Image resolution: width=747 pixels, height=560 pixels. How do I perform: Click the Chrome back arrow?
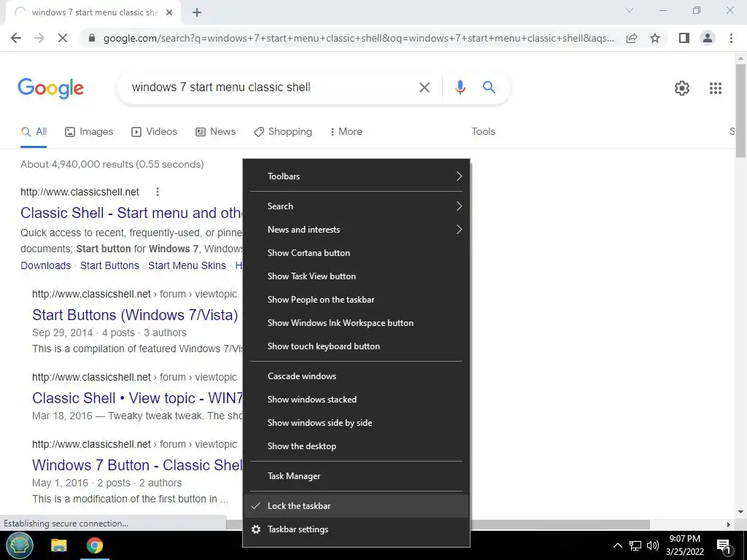pos(16,38)
